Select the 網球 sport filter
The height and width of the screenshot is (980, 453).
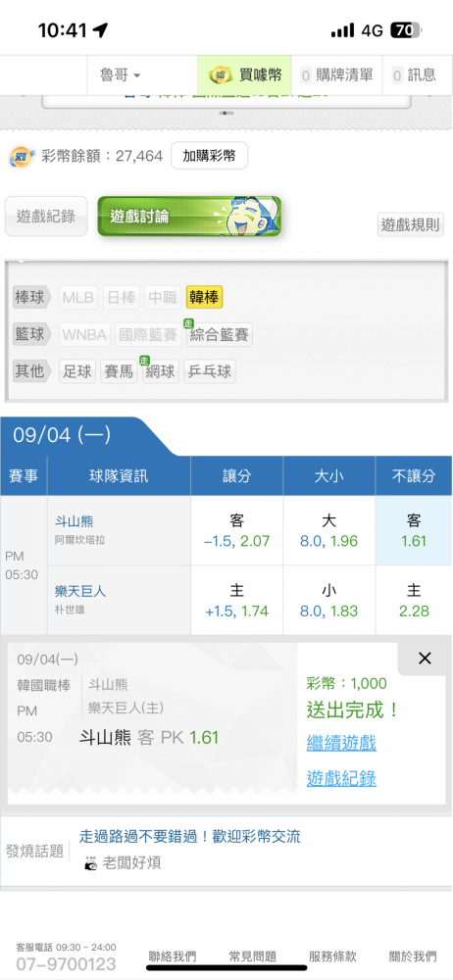(x=161, y=372)
